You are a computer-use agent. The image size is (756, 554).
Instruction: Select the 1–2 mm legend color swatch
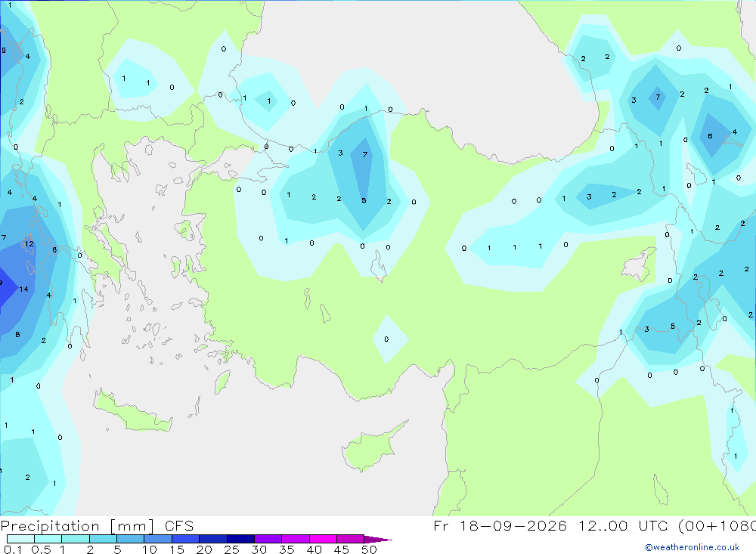76,539
